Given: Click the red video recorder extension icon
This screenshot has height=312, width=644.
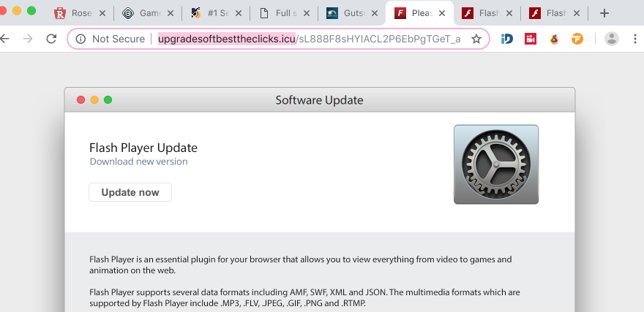Looking at the screenshot, I should point(530,39).
